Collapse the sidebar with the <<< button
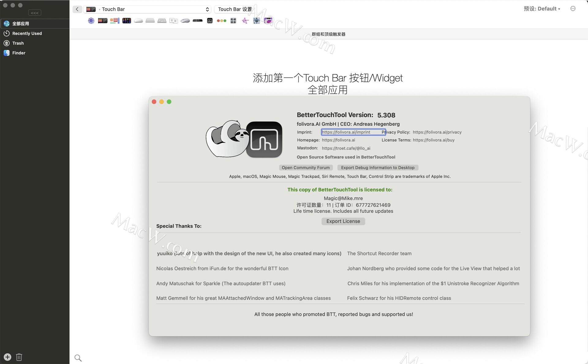Screen dimensions: 588x364 tap(35, 13)
